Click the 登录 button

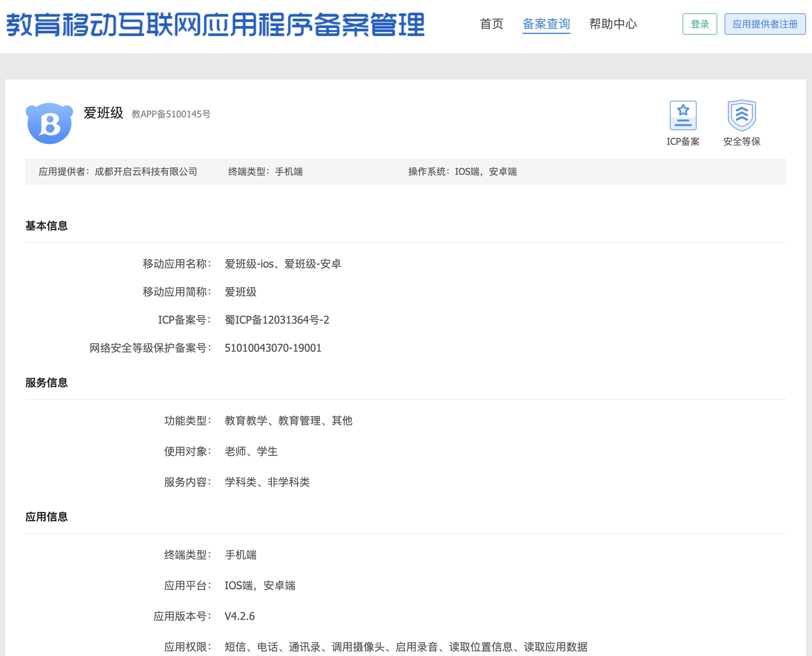click(699, 24)
